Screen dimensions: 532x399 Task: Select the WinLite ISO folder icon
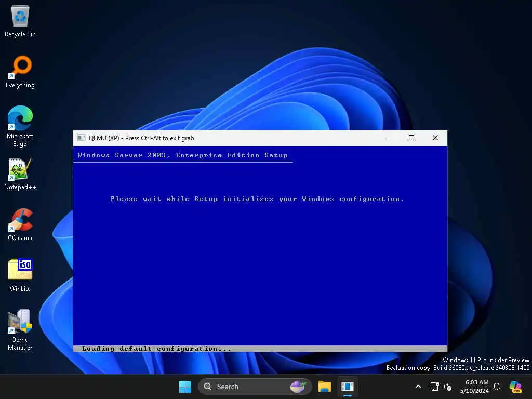coord(20,275)
